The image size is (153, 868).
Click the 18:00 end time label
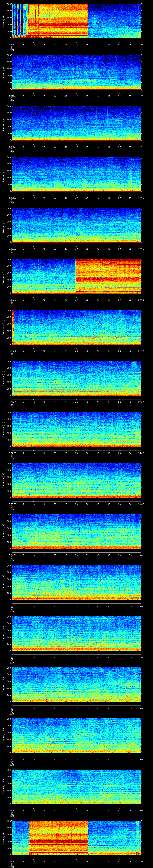point(141,198)
